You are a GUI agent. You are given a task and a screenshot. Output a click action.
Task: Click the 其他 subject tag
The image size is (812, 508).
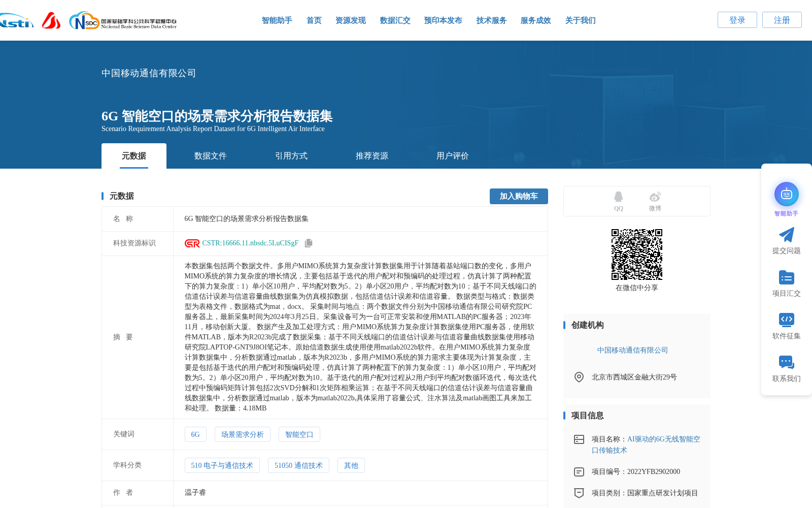tap(351, 465)
